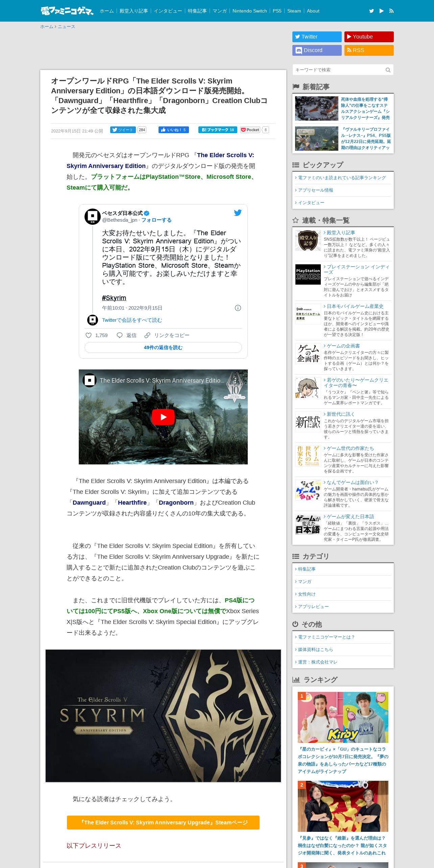
Task: Click the search magnifier icon
Action: [388, 70]
